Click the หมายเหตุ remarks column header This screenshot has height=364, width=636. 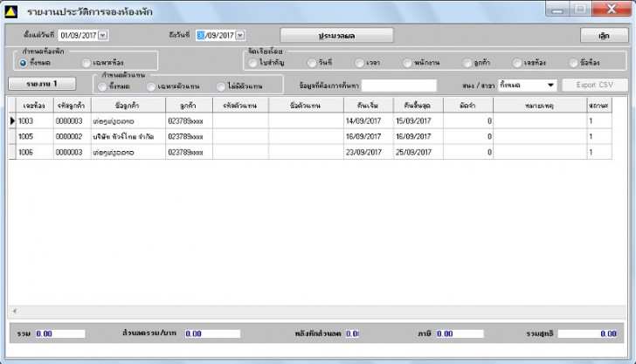(540, 106)
